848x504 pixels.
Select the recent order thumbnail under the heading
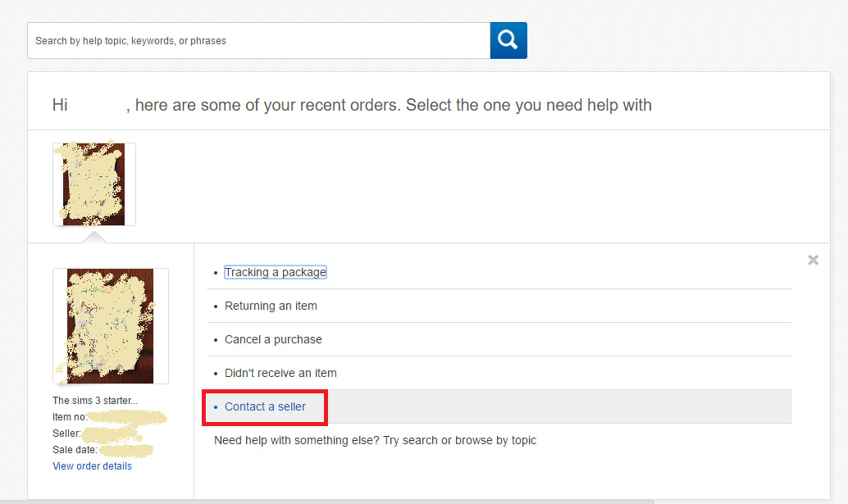point(94,184)
